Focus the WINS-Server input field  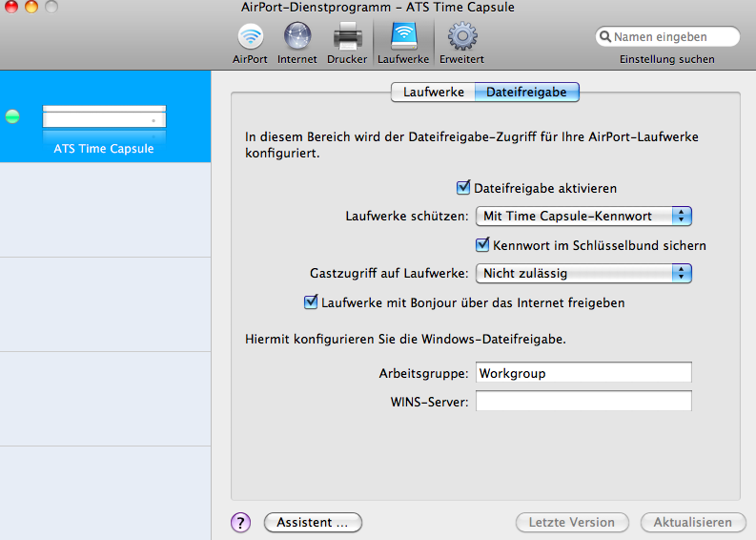click(x=583, y=402)
